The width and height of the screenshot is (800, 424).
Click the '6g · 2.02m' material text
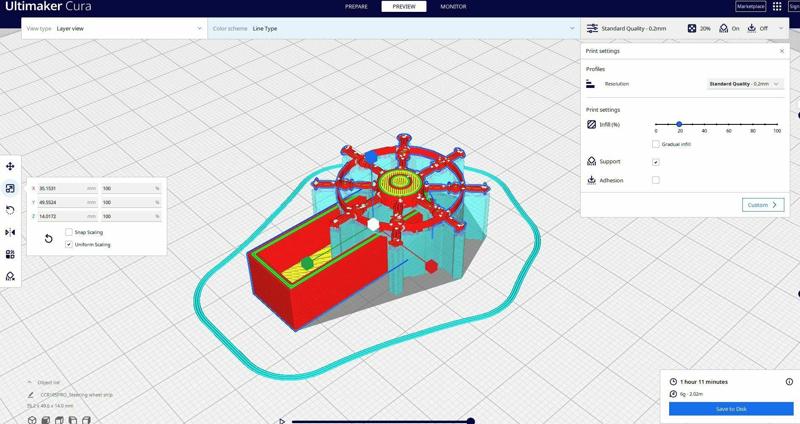point(691,394)
